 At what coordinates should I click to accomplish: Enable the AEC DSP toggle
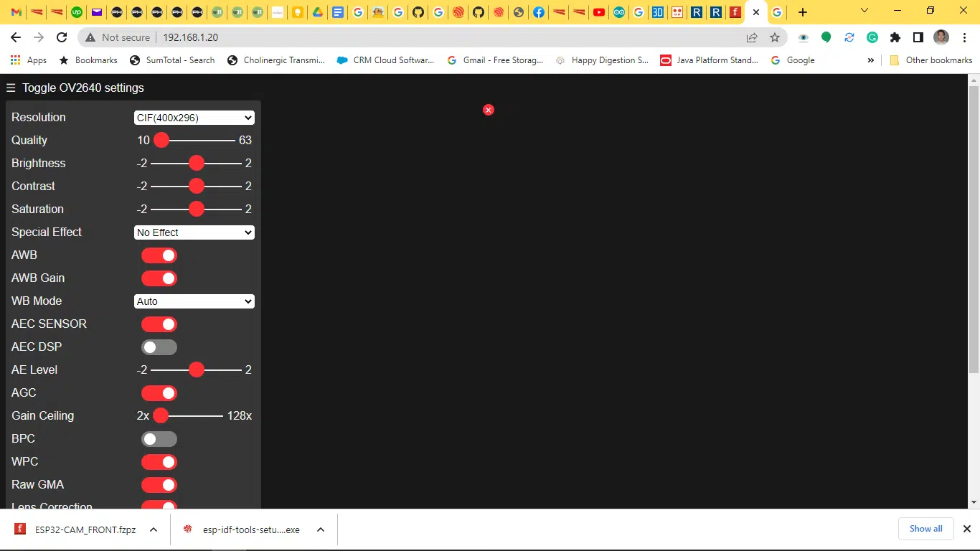159,347
